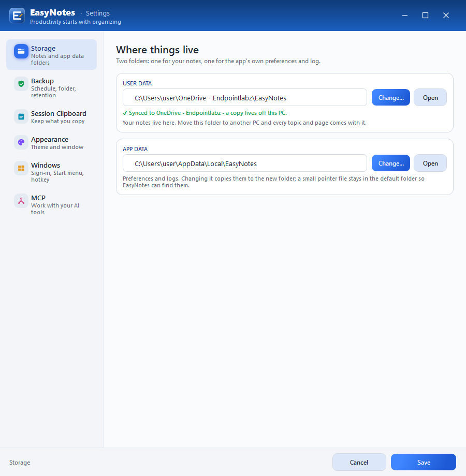
Task: Click the Appearance palette icon
Action: click(x=21, y=142)
